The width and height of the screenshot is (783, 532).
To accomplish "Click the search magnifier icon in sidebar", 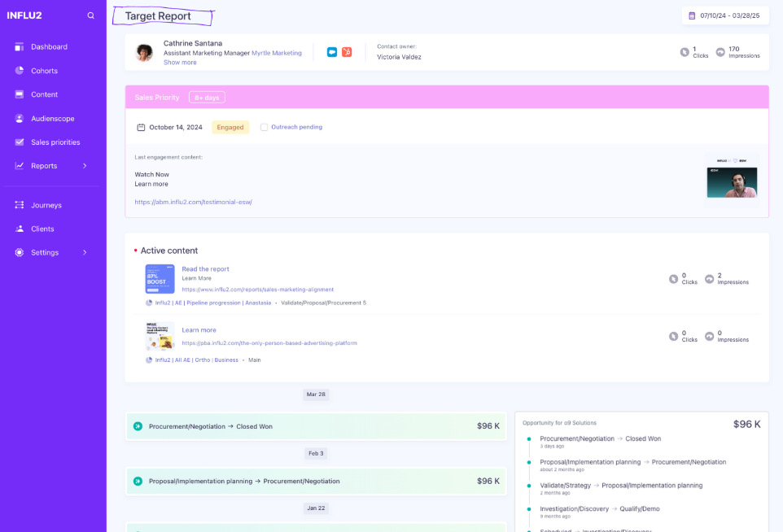I will [91, 15].
